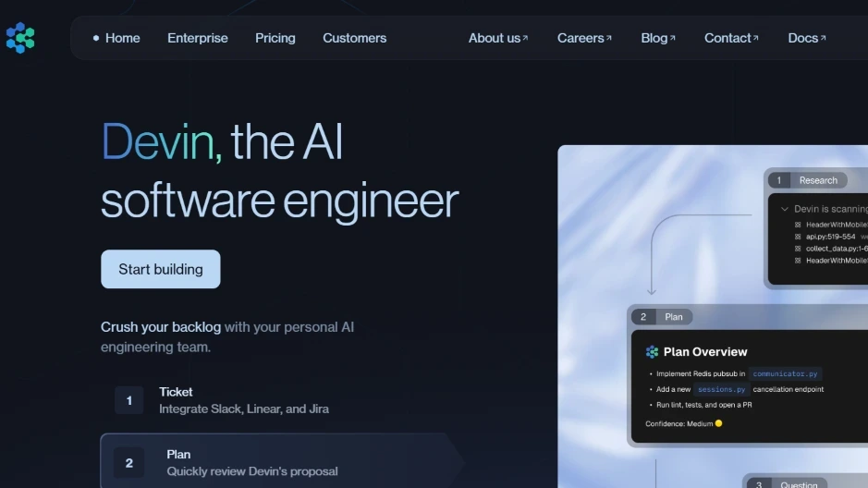Click the arrow icon beside Blog
The height and width of the screenshot is (488, 868).
(673, 38)
